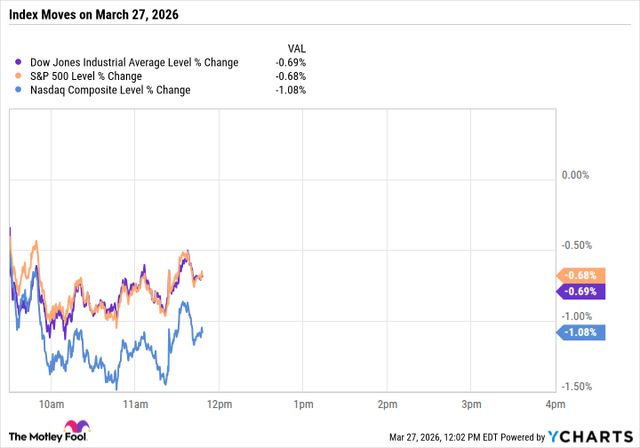Click the orange -0.68% value flag
The image size is (640, 448).
tap(580, 275)
